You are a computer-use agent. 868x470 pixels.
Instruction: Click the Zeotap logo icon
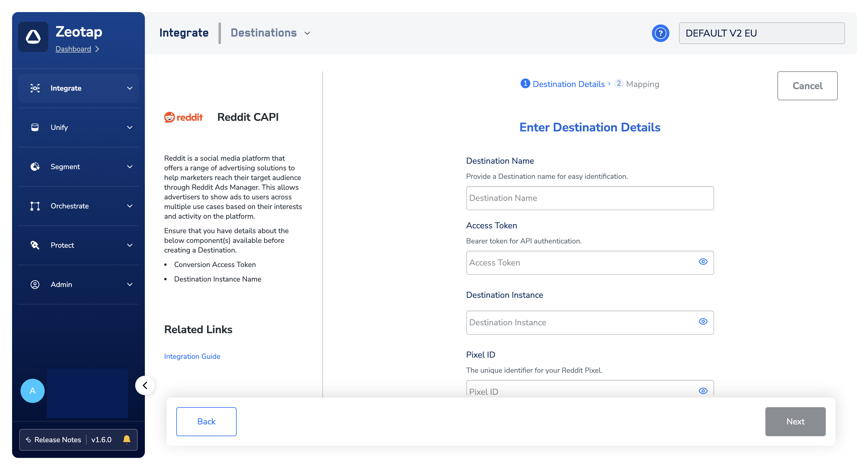[33, 37]
